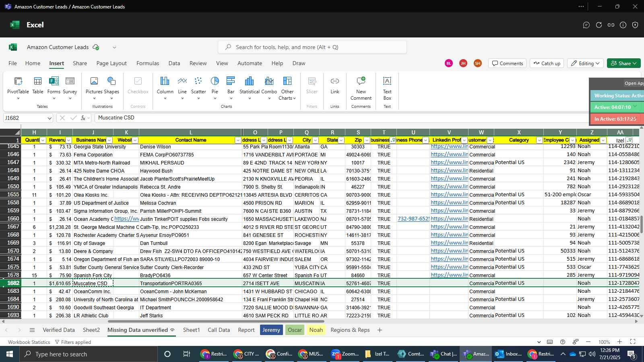The height and width of the screenshot is (362, 644).
Task: Open the copy link icon in header
Action: pyautogui.click(x=611, y=25)
